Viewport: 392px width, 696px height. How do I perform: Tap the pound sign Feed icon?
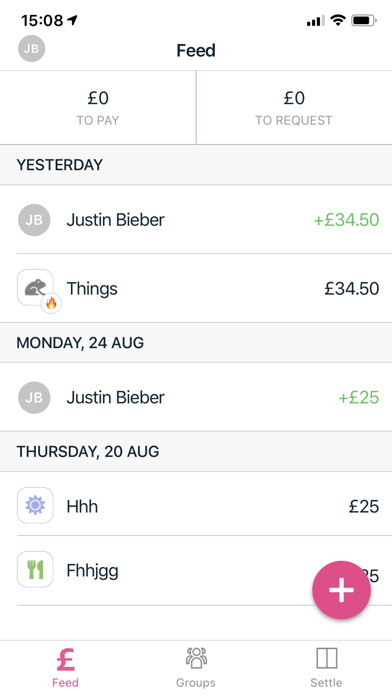(65, 659)
